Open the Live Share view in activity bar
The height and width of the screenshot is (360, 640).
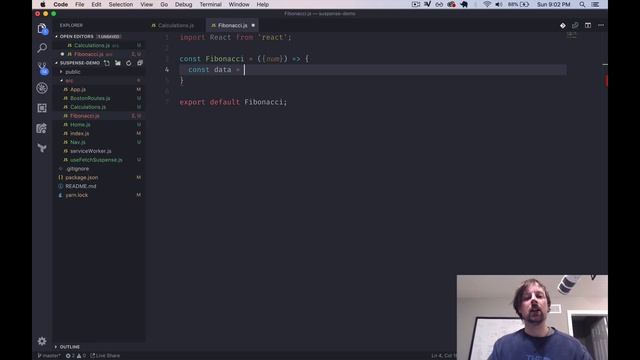[x=42, y=128]
